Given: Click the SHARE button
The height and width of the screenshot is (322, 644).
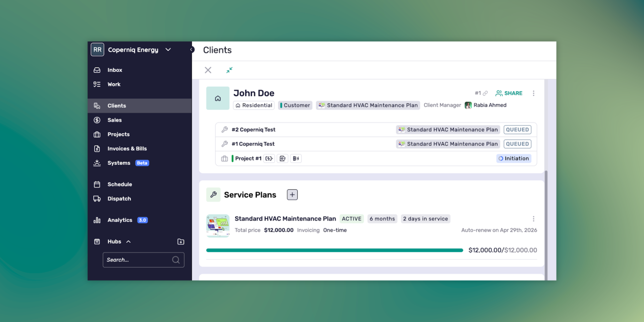Looking at the screenshot, I should coord(509,93).
